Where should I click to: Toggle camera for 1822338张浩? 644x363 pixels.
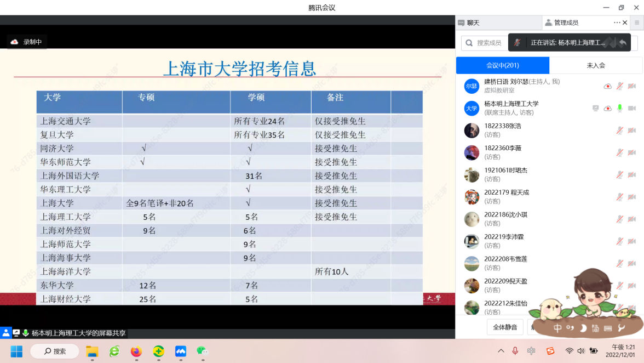click(x=631, y=131)
